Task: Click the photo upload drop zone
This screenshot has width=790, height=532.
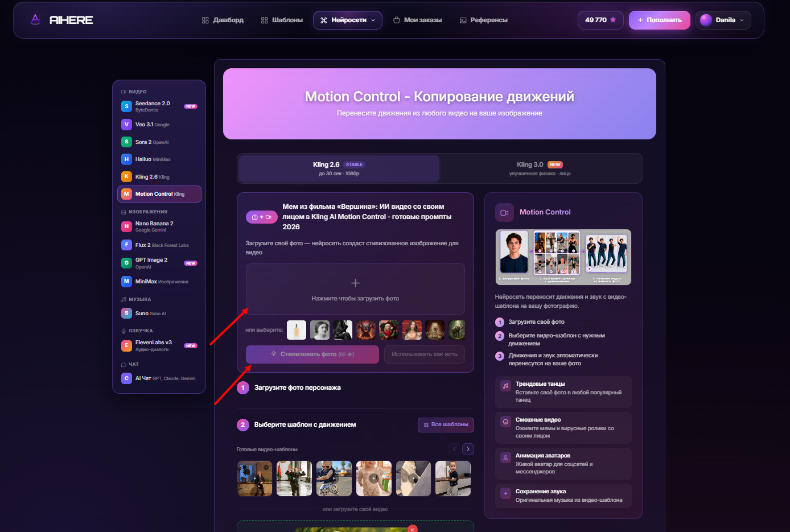Action: 355,289
